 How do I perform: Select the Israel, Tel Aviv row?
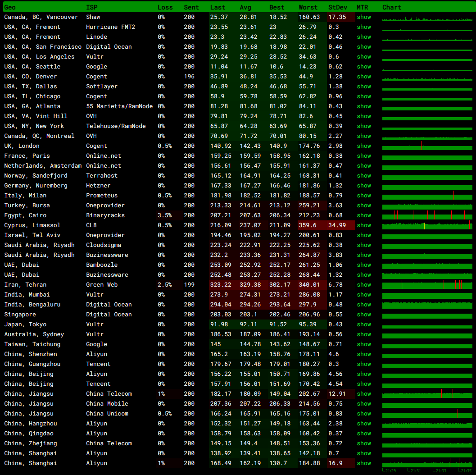238,235
